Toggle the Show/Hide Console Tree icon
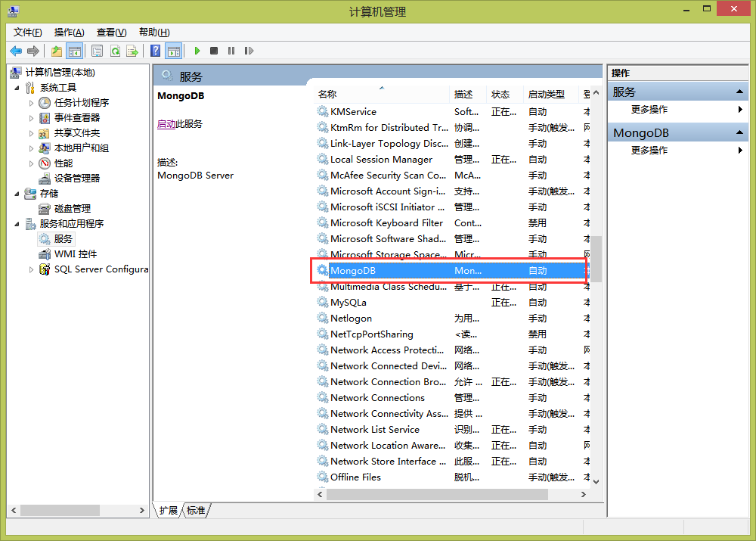 (x=75, y=51)
